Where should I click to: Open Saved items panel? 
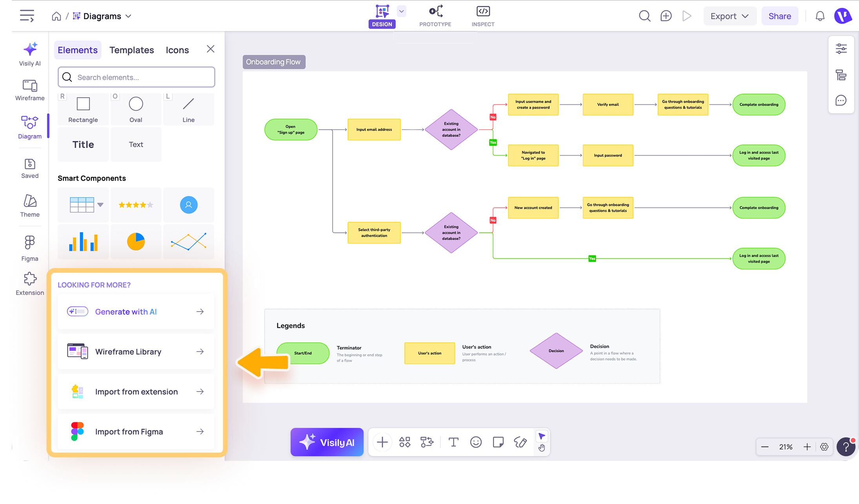(30, 169)
